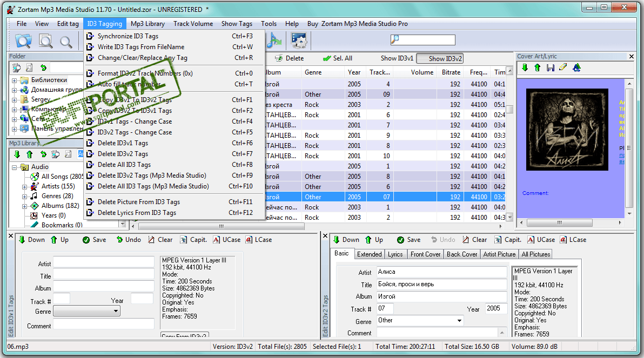Click the ID3v2 Artist field with Алиса

pyautogui.click(x=441, y=272)
